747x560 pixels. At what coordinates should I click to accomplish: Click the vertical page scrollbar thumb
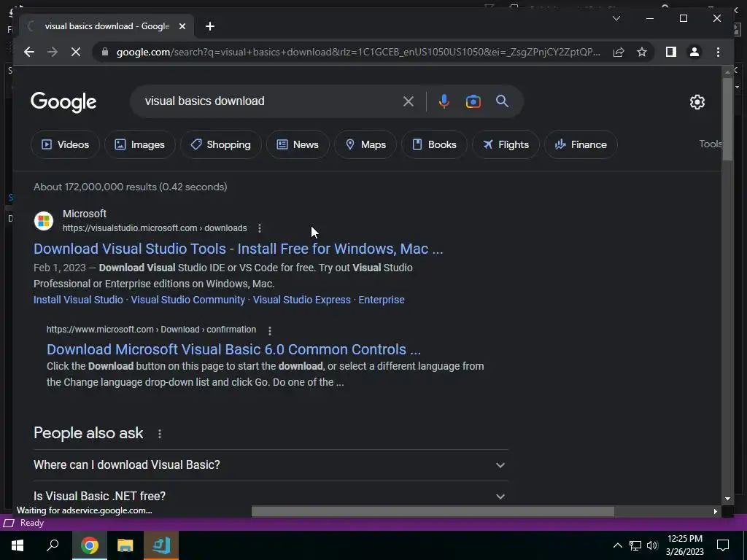[x=727, y=119]
